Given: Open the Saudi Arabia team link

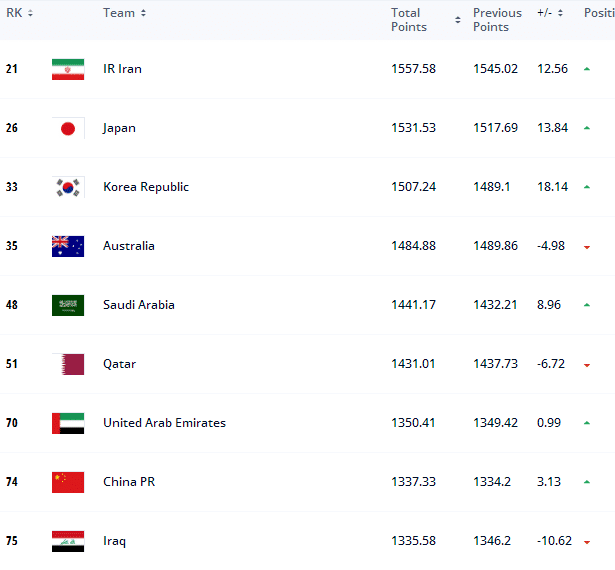Looking at the screenshot, I should click(x=139, y=305).
